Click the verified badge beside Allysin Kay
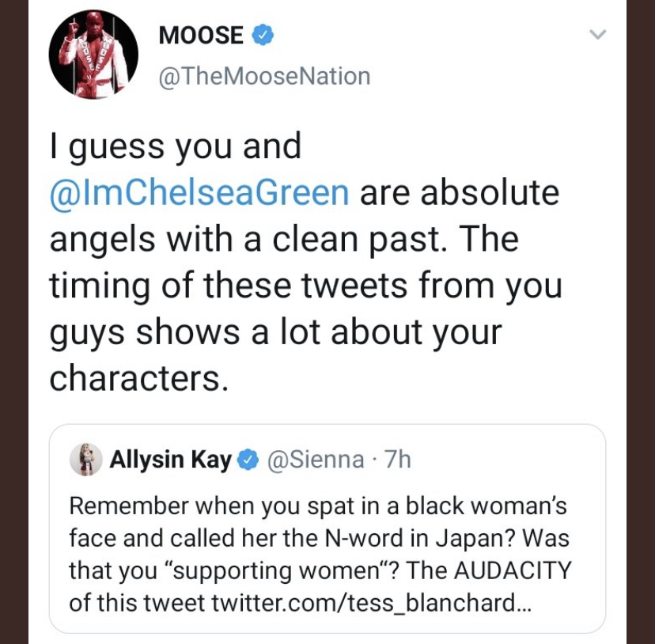This screenshot has width=655, height=644. [x=249, y=460]
